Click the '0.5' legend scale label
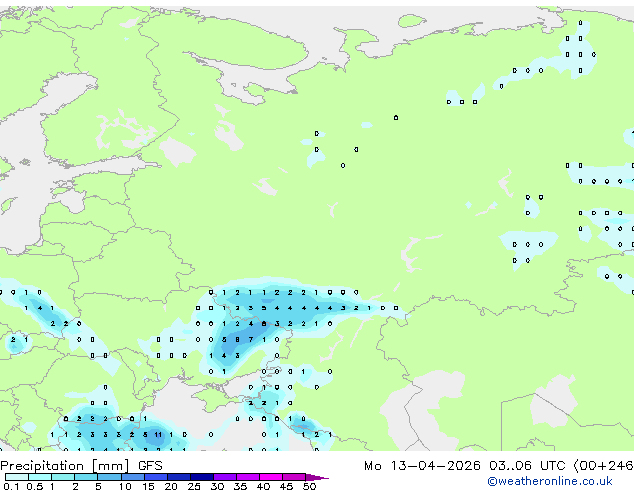 click(x=34, y=486)
